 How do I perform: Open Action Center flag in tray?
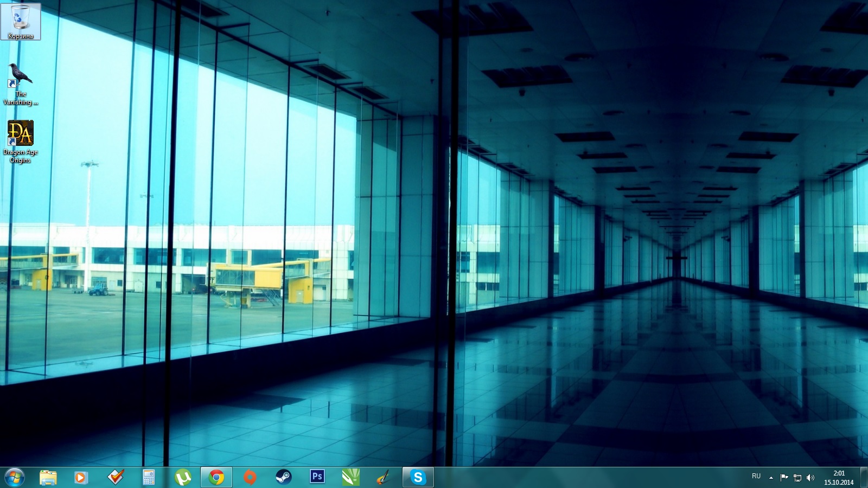point(784,478)
